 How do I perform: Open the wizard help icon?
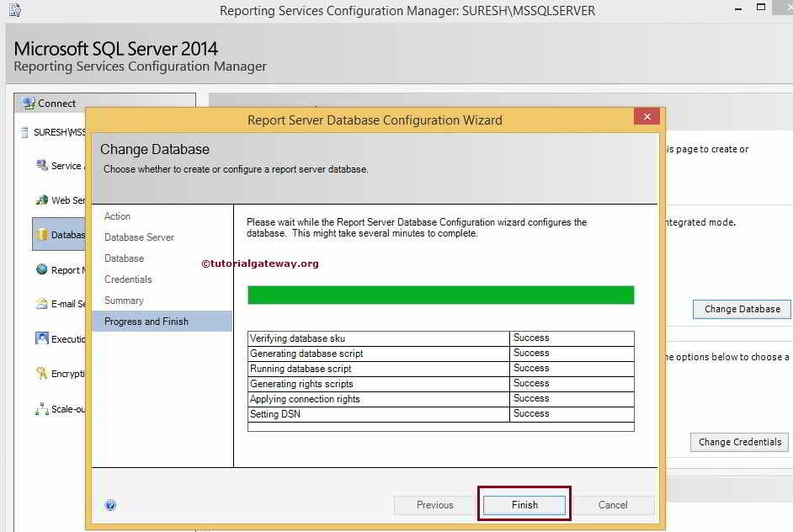(110, 505)
